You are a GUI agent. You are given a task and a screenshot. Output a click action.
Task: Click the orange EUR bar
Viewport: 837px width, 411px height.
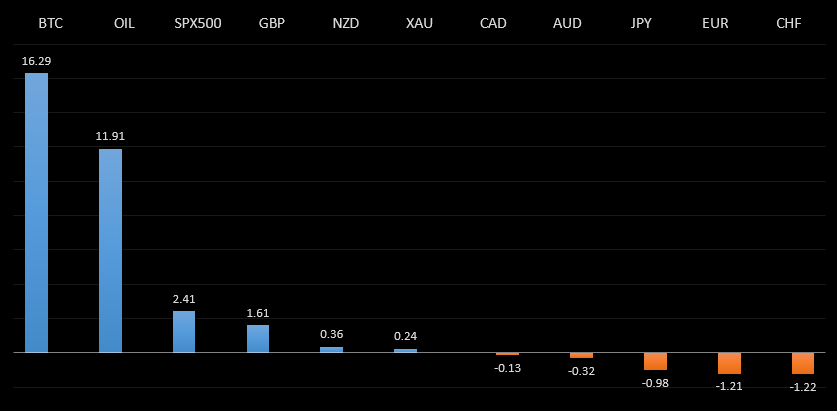pyautogui.click(x=729, y=363)
